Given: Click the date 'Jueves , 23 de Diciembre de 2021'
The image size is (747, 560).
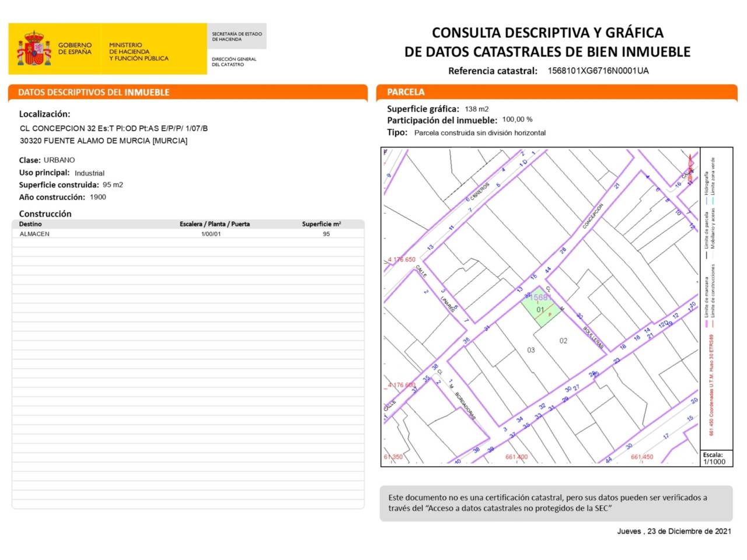Looking at the screenshot, I should click(x=674, y=531).
